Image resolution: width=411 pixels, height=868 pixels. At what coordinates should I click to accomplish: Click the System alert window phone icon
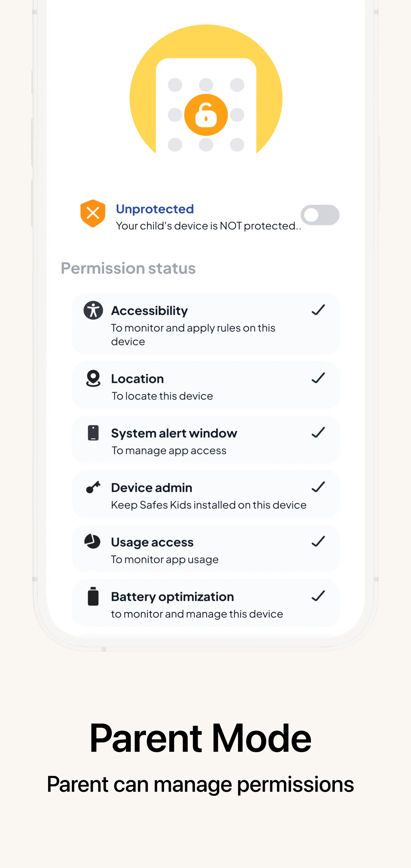coord(93,433)
